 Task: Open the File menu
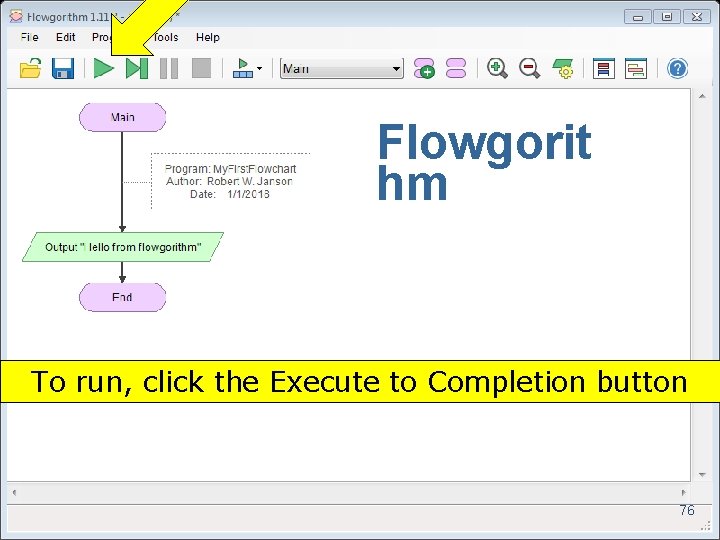pos(29,37)
